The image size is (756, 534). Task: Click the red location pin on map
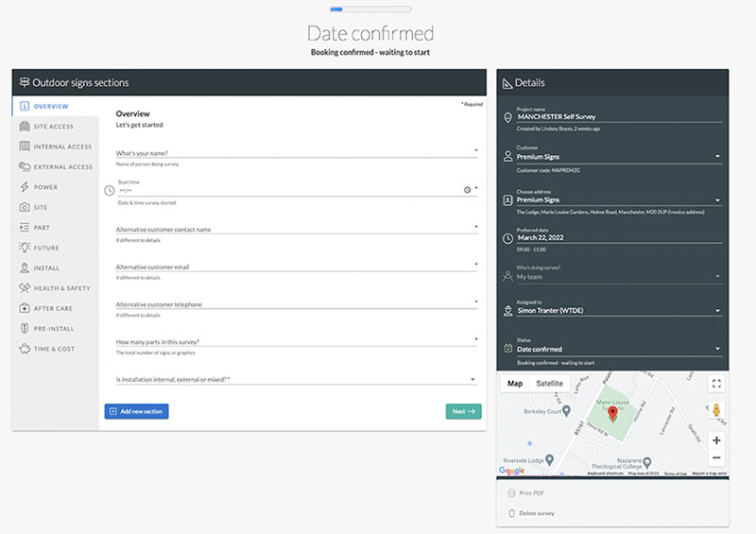pyautogui.click(x=612, y=414)
